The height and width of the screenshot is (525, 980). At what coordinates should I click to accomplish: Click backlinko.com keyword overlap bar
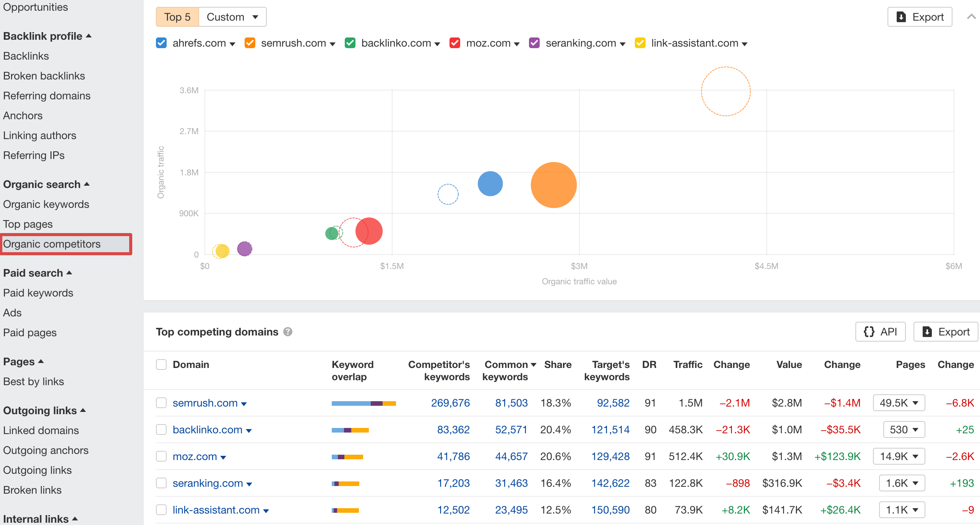point(350,430)
